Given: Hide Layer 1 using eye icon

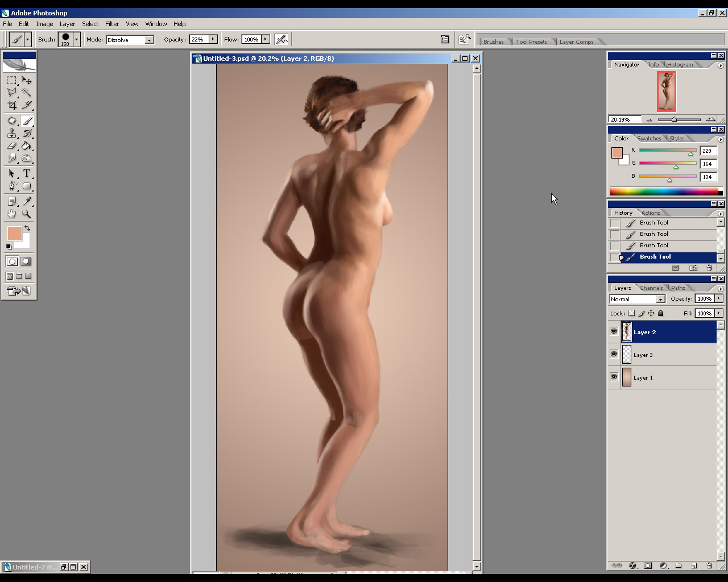Looking at the screenshot, I should pos(614,377).
